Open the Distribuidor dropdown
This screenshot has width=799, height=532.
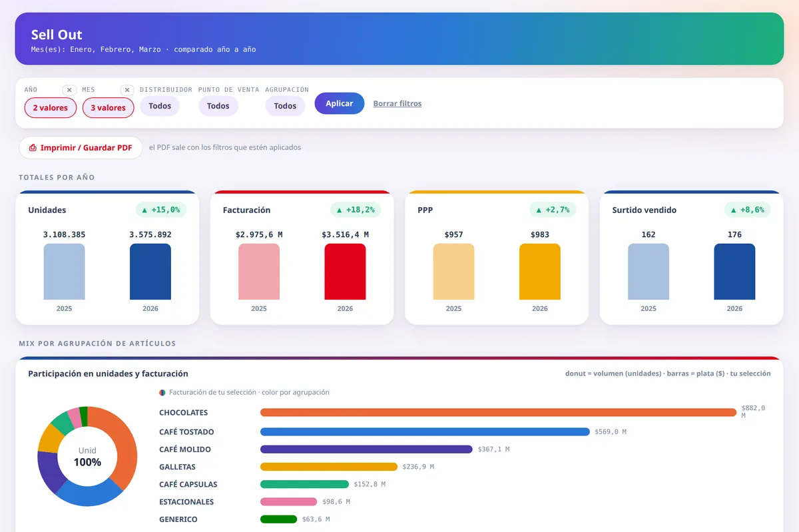[160, 106]
